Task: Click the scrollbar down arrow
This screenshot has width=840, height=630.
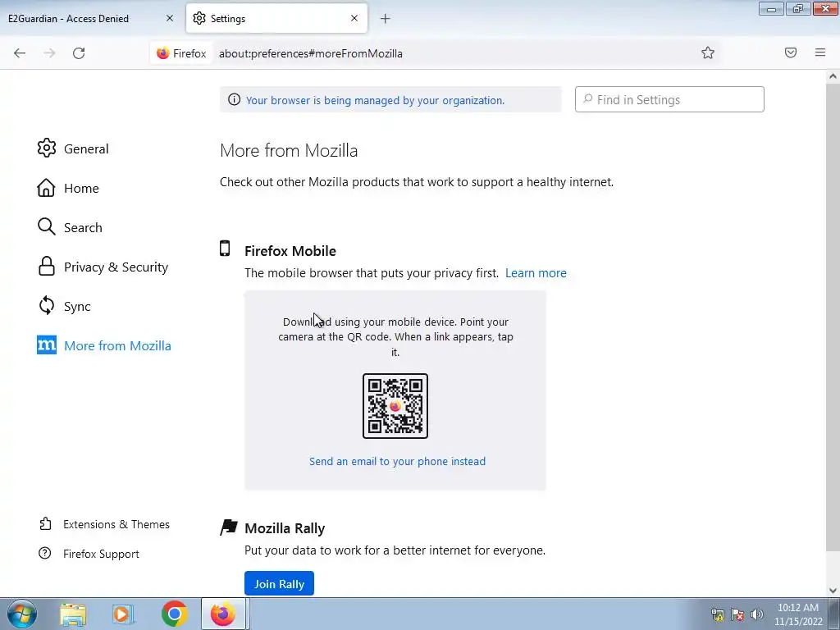Action: tap(833, 591)
